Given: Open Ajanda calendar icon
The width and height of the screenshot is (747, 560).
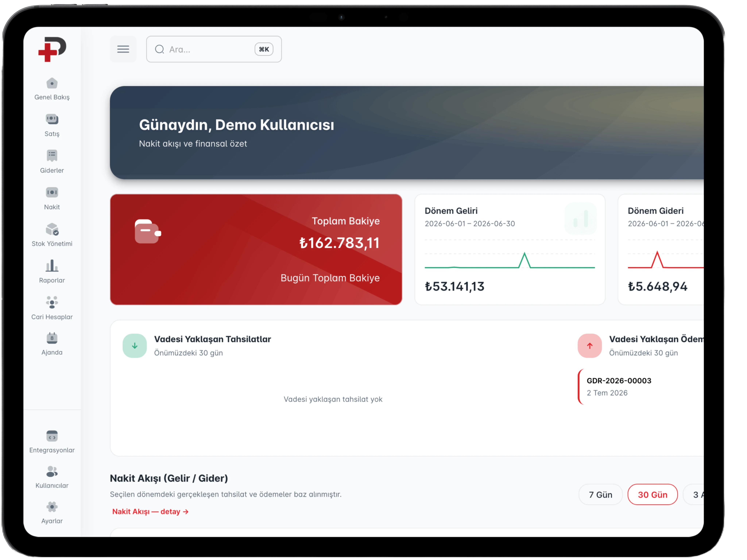Looking at the screenshot, I should point(52,338).
